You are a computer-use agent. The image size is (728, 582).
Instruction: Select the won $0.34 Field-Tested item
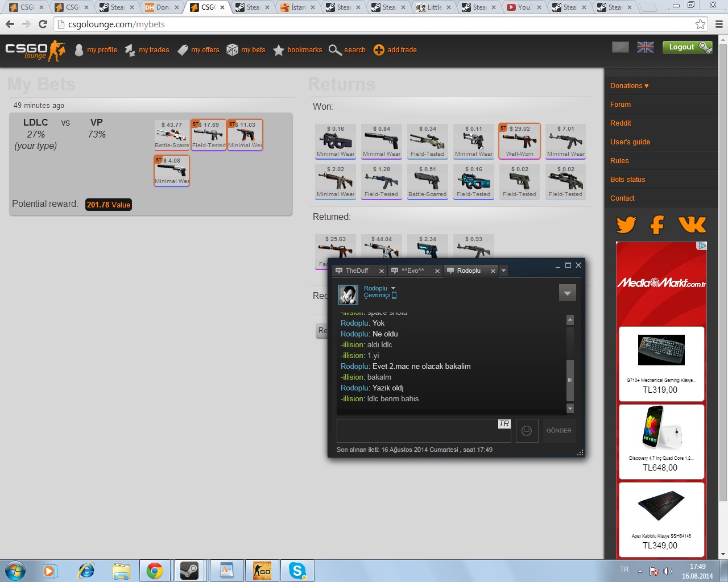(428, 141)
